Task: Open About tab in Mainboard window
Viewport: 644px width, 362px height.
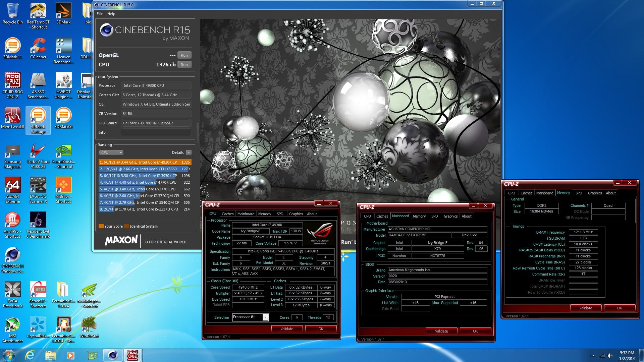Action: (x=467, y=216)
